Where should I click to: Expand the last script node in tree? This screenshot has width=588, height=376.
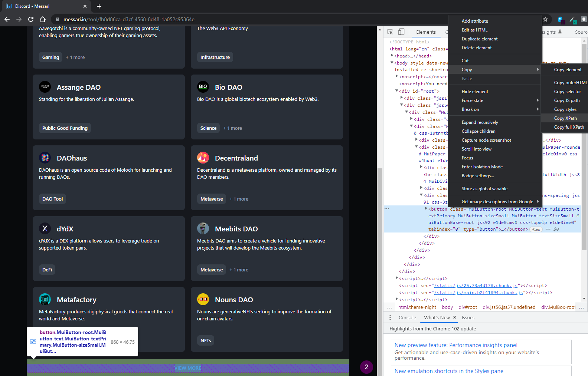point(397,299)
